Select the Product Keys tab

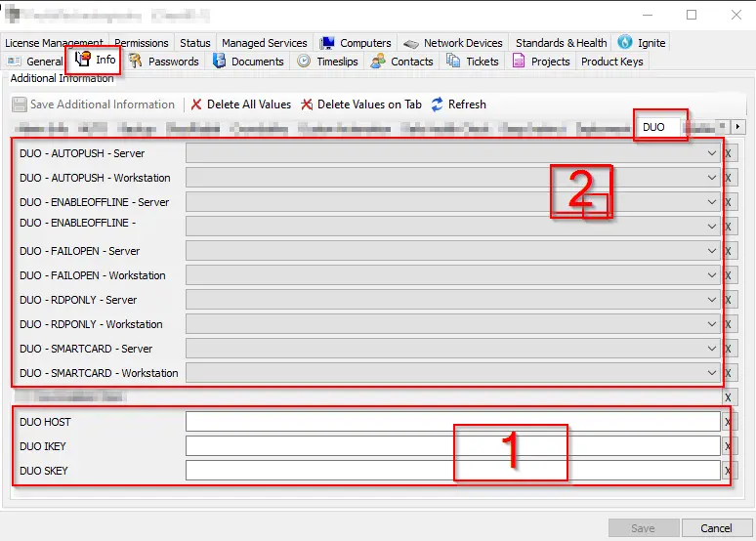pyautogui.click(x=611, y=62)
